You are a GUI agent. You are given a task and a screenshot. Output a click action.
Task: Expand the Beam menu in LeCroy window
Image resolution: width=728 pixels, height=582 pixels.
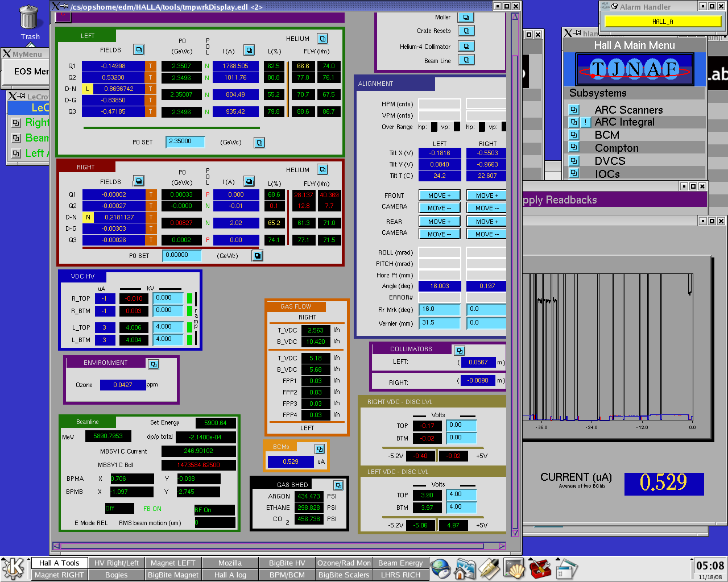click(x=16, y=138)
